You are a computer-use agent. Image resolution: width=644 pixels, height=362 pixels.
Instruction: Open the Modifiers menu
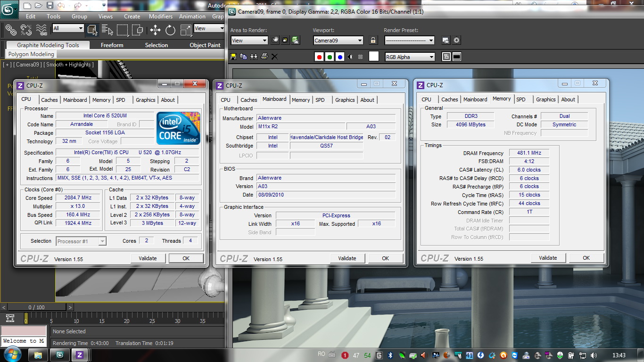tap(161, 16)
